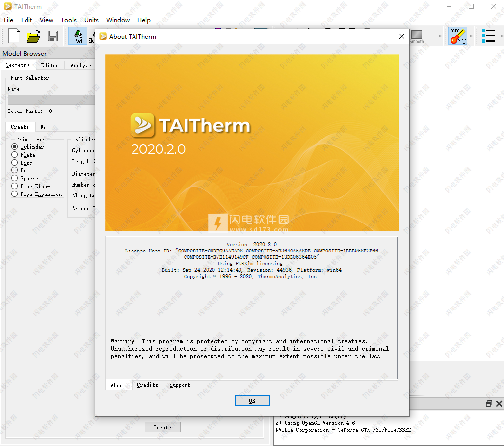Create a new model with the blank page icon
The image size is (504, 446).
pos(14,36)
